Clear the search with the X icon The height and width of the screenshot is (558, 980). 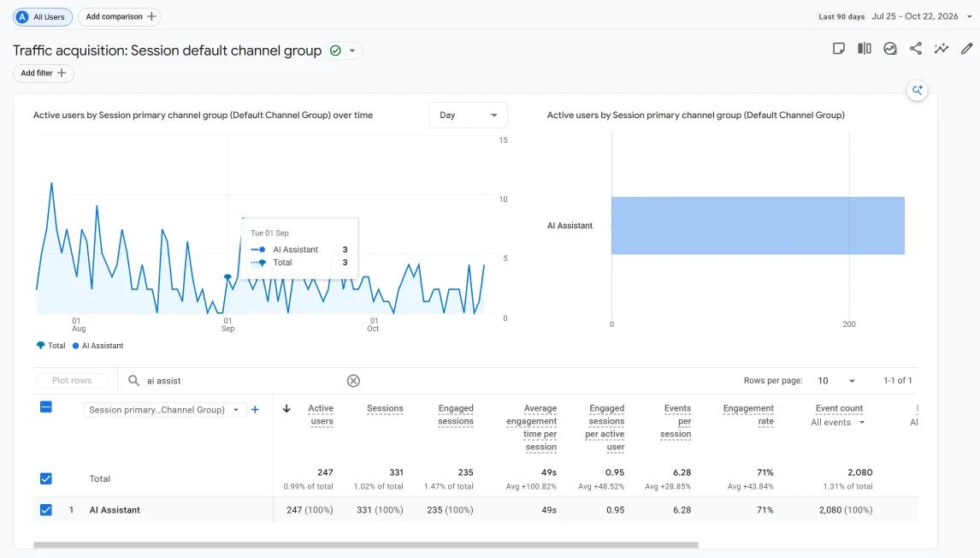click(x=353, y=380)
